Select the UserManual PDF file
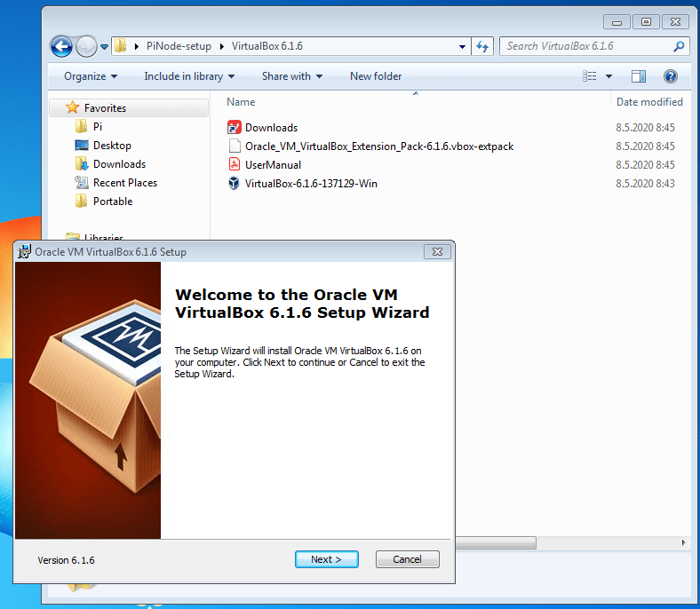 tap(273, 165)
